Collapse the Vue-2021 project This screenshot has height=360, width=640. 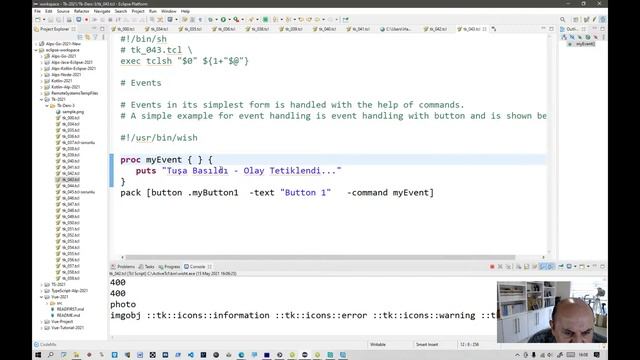click(x=42, y=297)
